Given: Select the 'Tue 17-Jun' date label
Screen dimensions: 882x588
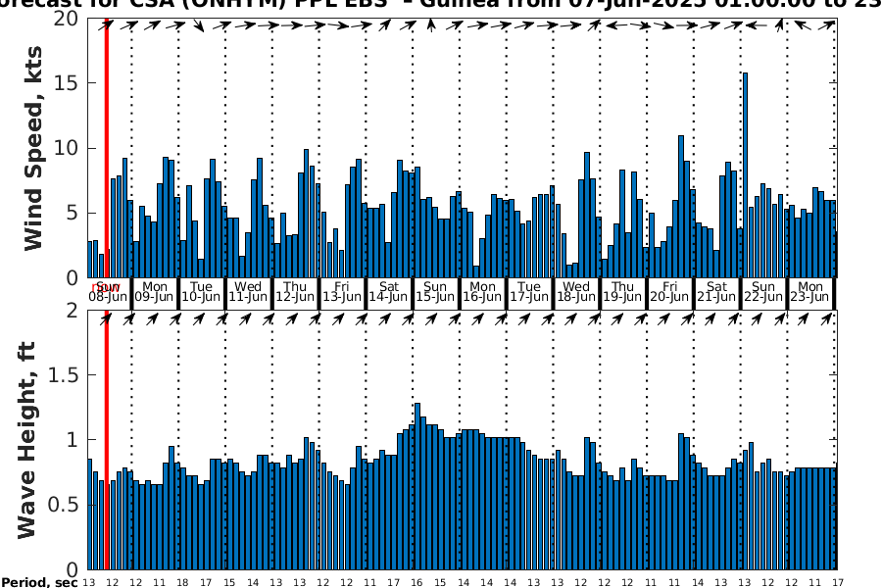Looking at the screenshot, I should [529, 292].
